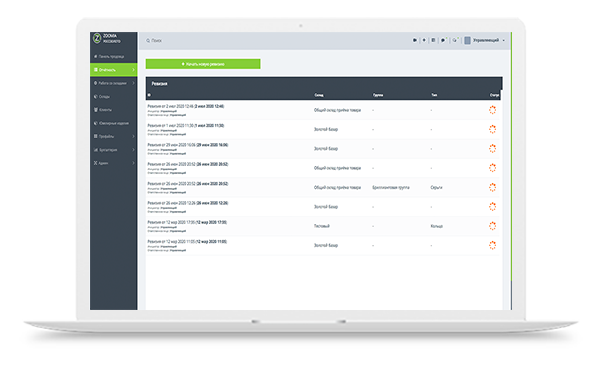Open the revision dated 1 July 2020 11:30
This screenshot has width=605, height=376.
coord(186,125)
